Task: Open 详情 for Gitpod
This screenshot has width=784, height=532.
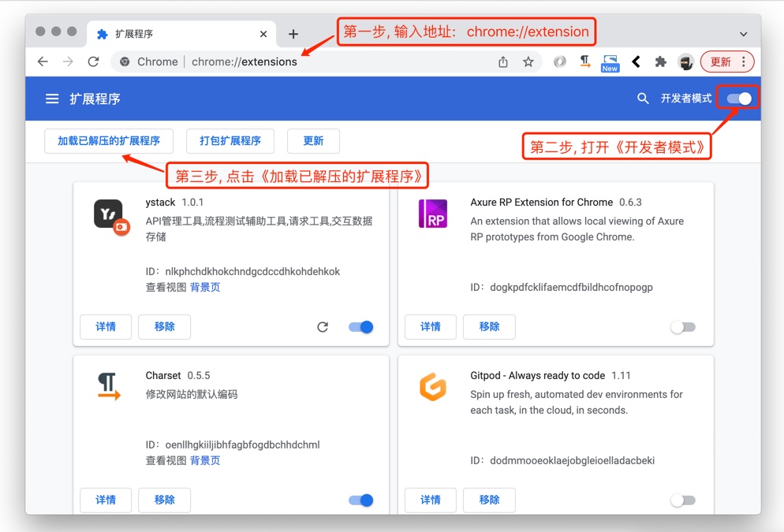Action: pos(431,500)
